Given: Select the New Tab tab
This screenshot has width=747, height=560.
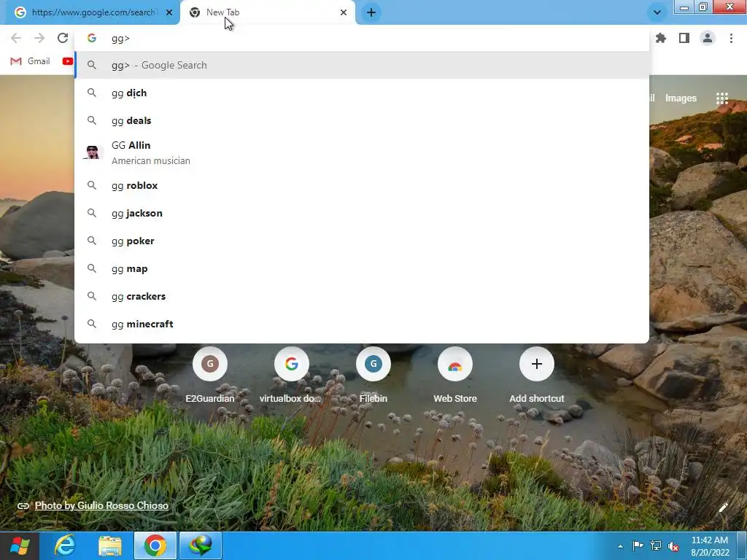Looking at the screenshot, I should click(x=268, y=12).
